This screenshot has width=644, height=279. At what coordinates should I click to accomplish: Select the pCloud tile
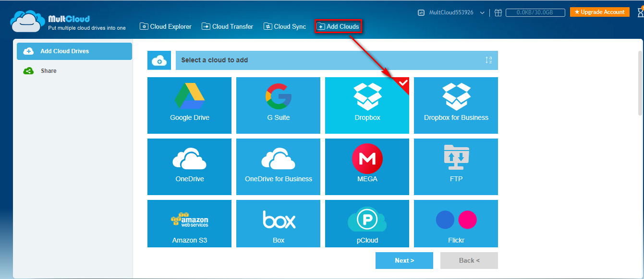point(367,223)
